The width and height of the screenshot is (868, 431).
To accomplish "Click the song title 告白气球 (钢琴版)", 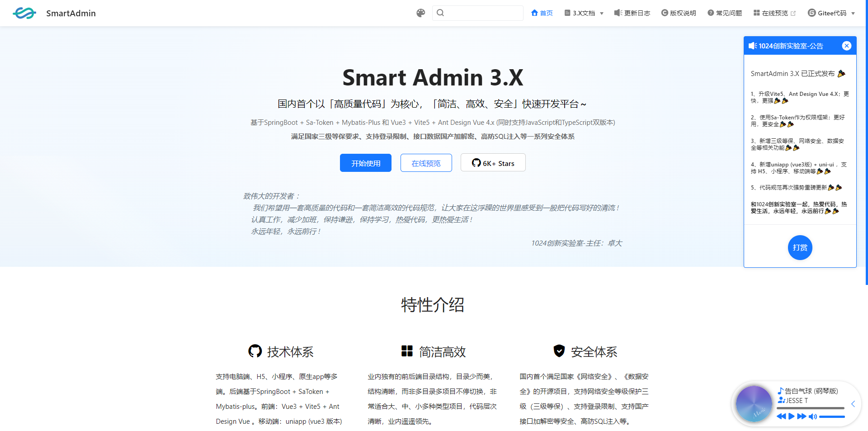I will (811, 391).
